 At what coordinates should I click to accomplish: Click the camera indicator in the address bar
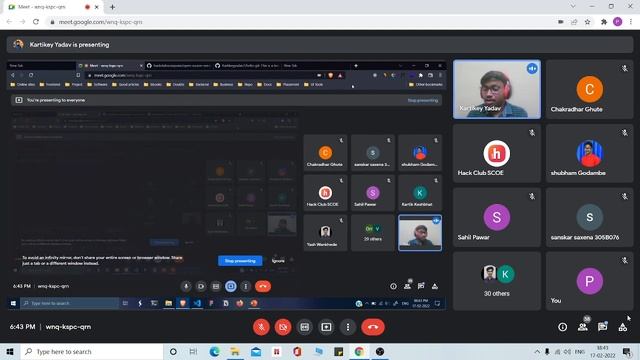pyautogui.click(x=561, y=22)
